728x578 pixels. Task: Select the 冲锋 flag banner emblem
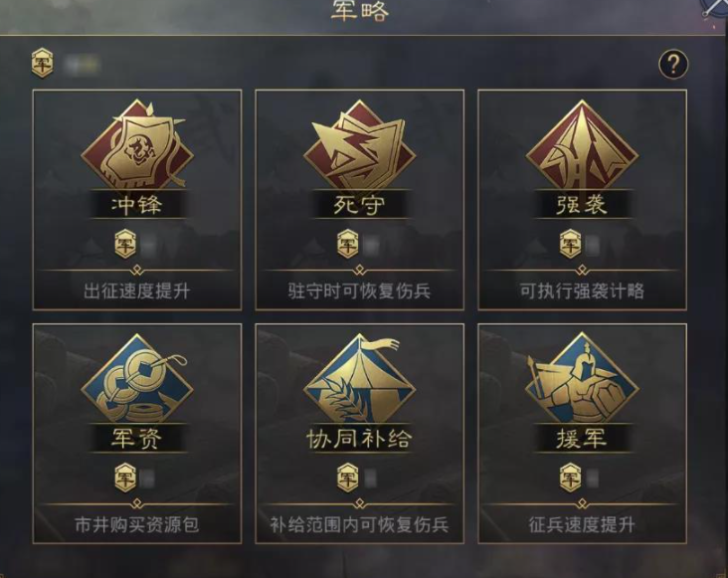[x=137, y=144]
